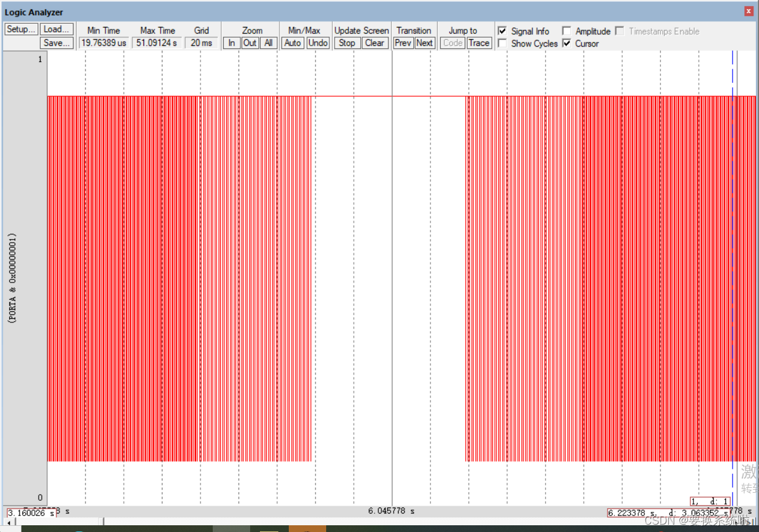Zoom Out of the waveform

(250, 43)
